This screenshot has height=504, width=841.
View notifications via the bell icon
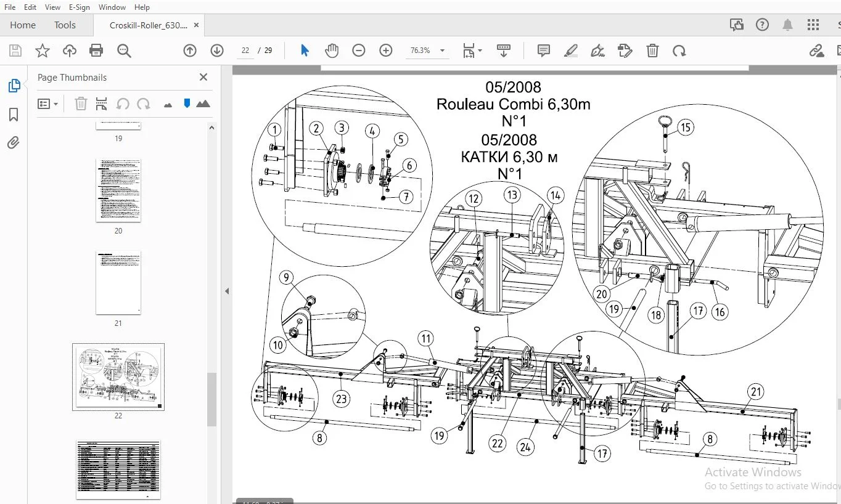coord(787,25)
